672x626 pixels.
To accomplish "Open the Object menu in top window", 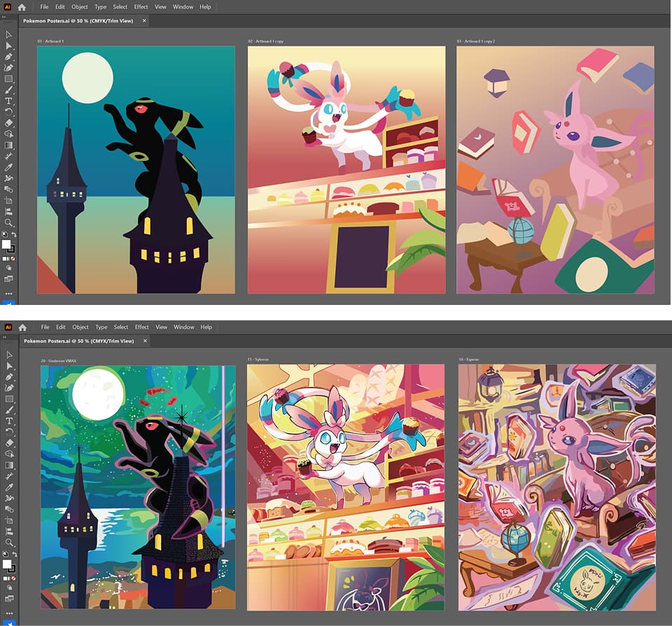I will [80, 7].
